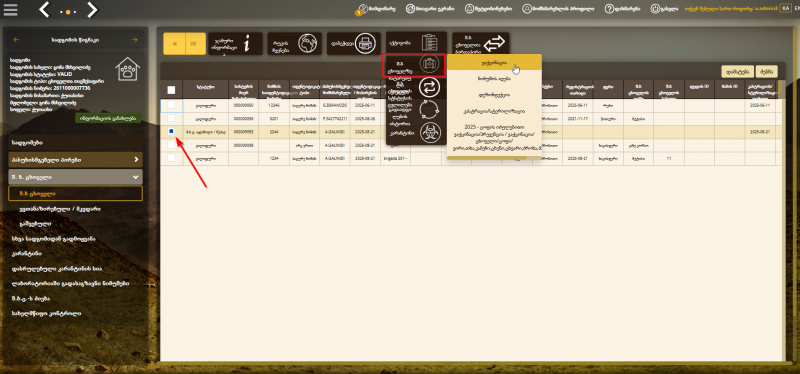Open notifications via the bell icon

click(469, 9)
